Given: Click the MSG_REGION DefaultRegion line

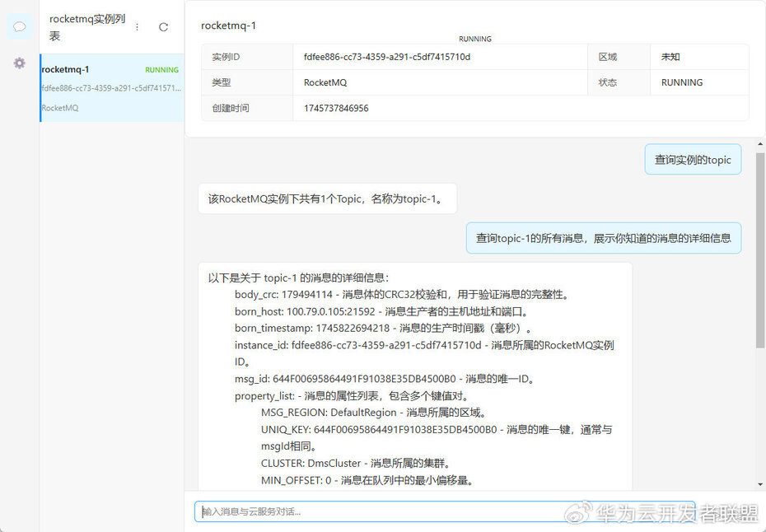Looking at the screenshot, I should coord(374,413).
